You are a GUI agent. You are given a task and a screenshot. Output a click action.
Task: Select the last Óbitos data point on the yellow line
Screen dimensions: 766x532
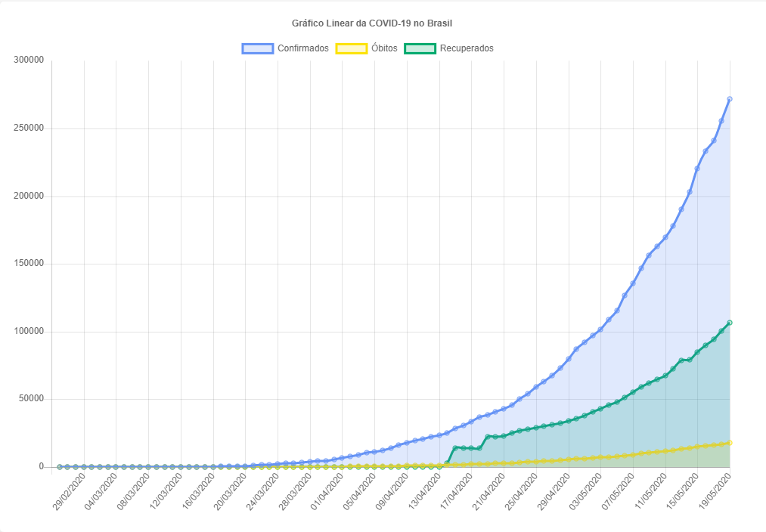coord(730,443)
